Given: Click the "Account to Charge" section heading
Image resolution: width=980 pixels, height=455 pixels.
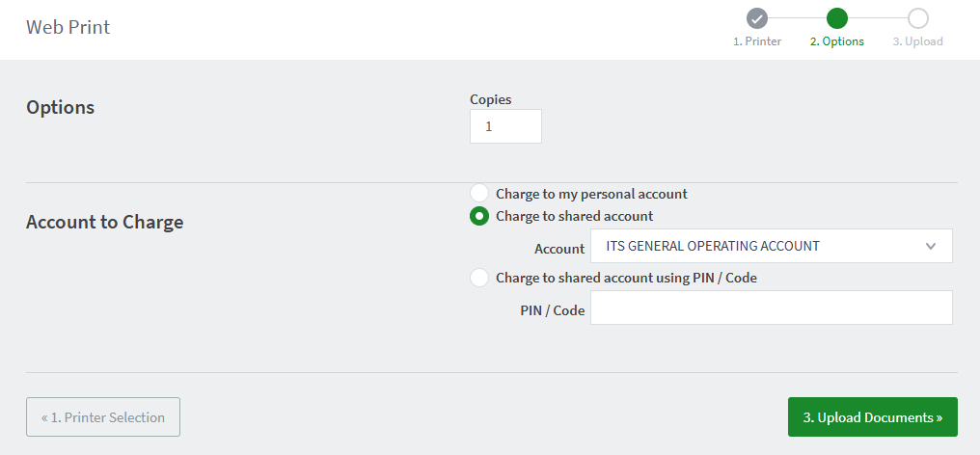Looking at the screenshot, I should pyautogui.click(x=104, y=223).
